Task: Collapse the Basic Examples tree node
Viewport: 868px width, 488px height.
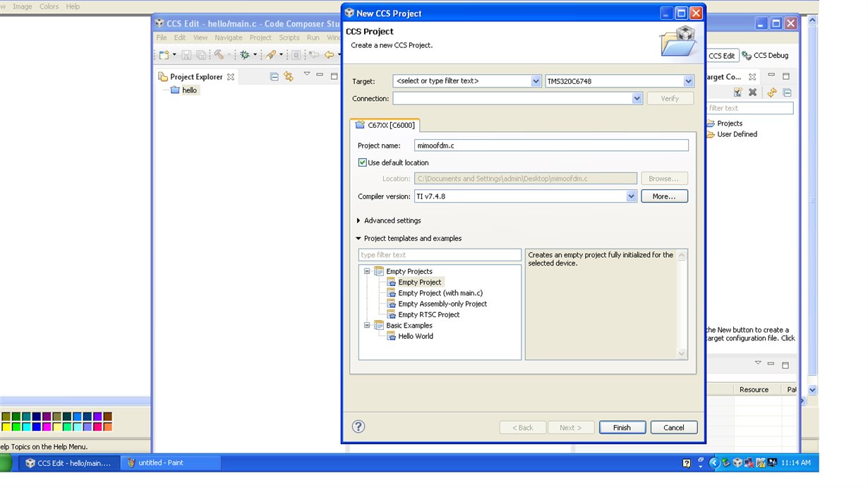Action: [x=367, y=326]
